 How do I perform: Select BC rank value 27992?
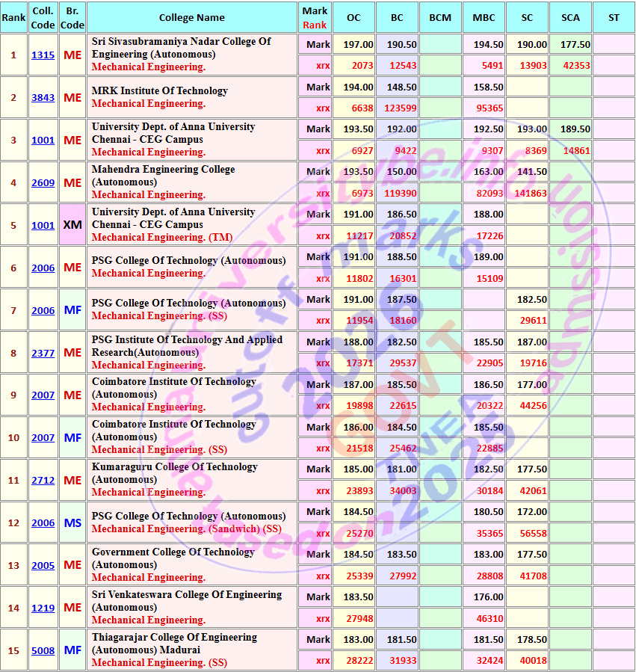tap(403, 576)
